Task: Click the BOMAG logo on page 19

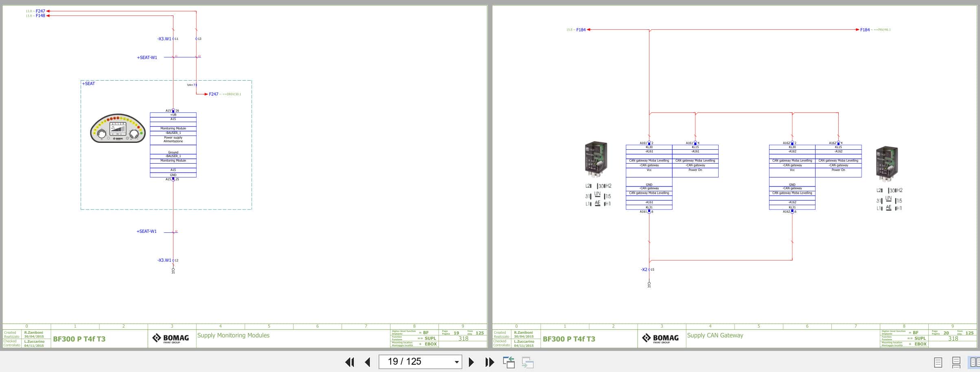Action: click(171, 338)
